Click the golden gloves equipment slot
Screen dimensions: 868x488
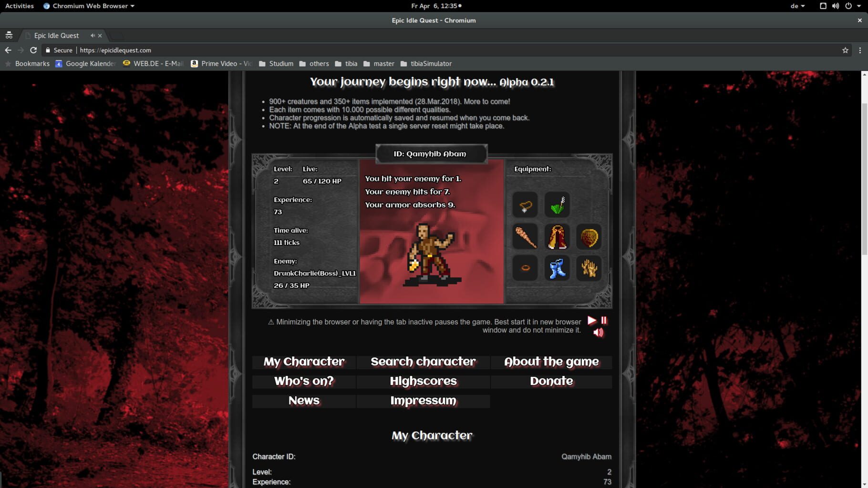point(589,268)
